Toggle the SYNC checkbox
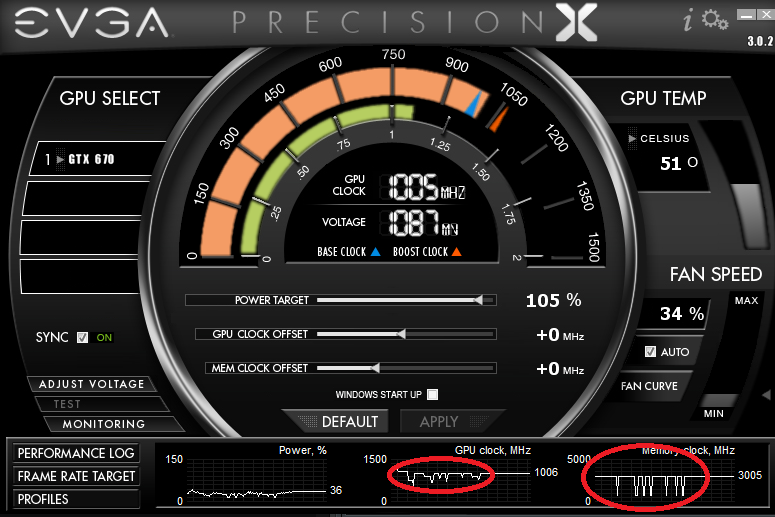The width and height of the screenshot is (775, 517). pos(83,338)
